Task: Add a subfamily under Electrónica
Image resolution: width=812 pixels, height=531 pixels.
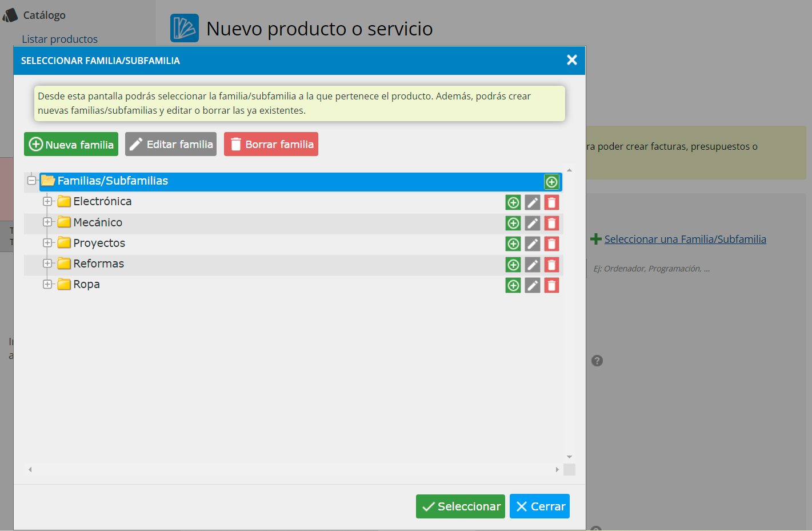Action: pos(513,202)
